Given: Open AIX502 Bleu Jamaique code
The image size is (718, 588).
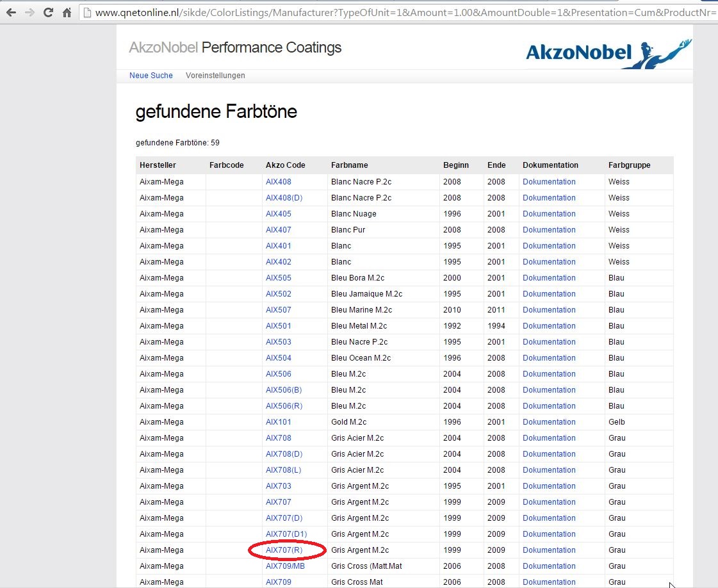Looking at the screenshot, I should click(279, 294).
